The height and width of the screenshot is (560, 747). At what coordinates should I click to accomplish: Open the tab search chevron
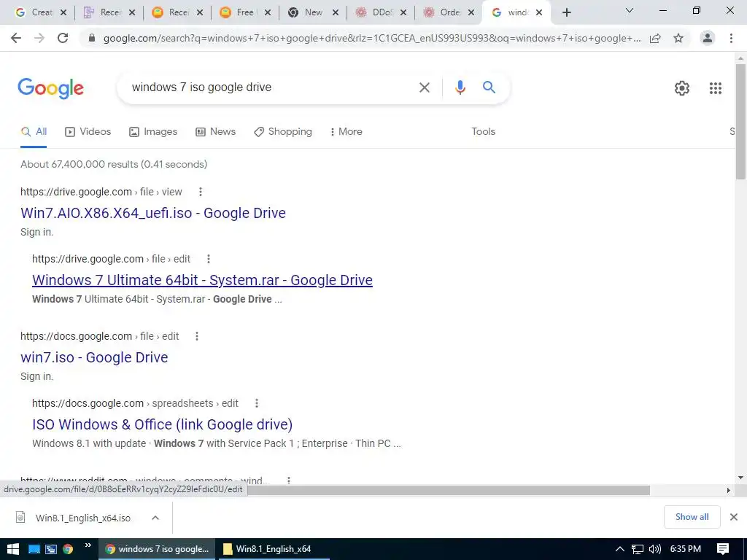pos(630,10)
